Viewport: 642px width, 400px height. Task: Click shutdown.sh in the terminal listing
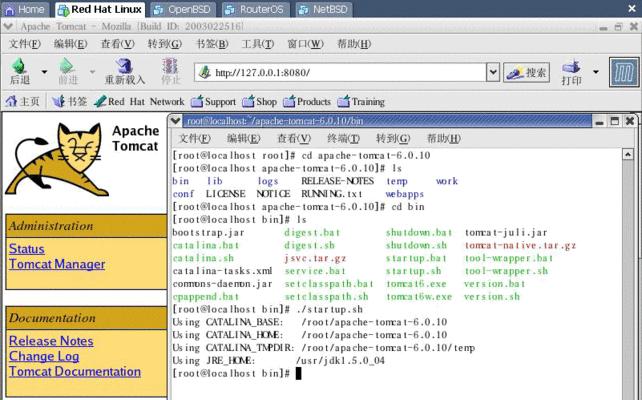[416, 245]
